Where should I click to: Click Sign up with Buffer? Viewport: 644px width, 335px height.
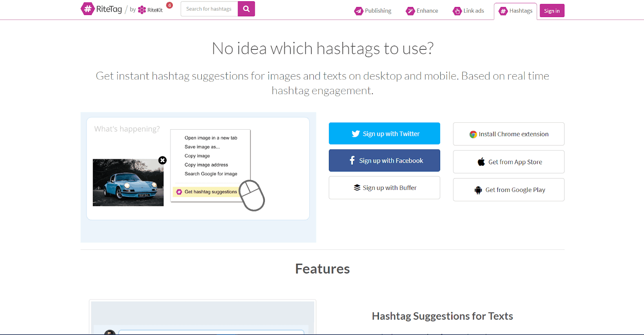pyautogui.click(x=384, y=188)
